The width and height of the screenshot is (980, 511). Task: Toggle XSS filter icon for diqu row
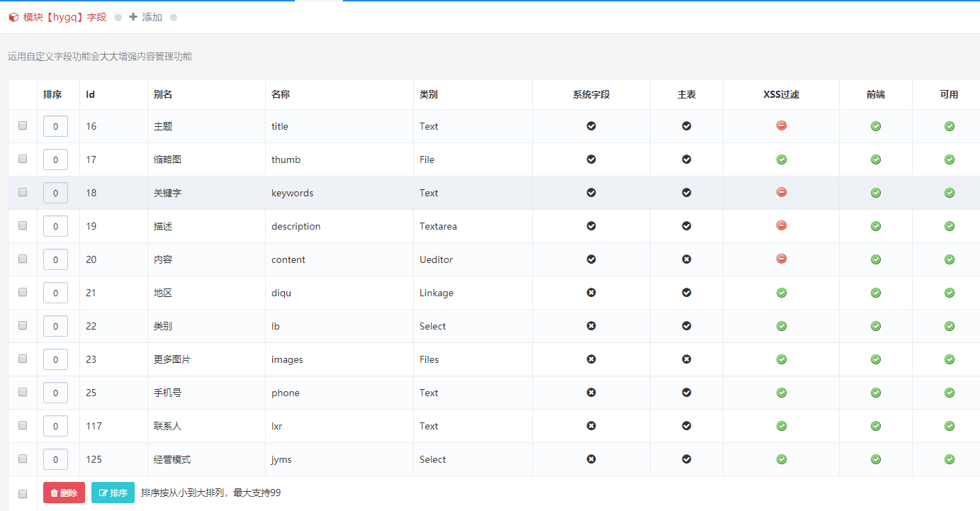[781, 293]
